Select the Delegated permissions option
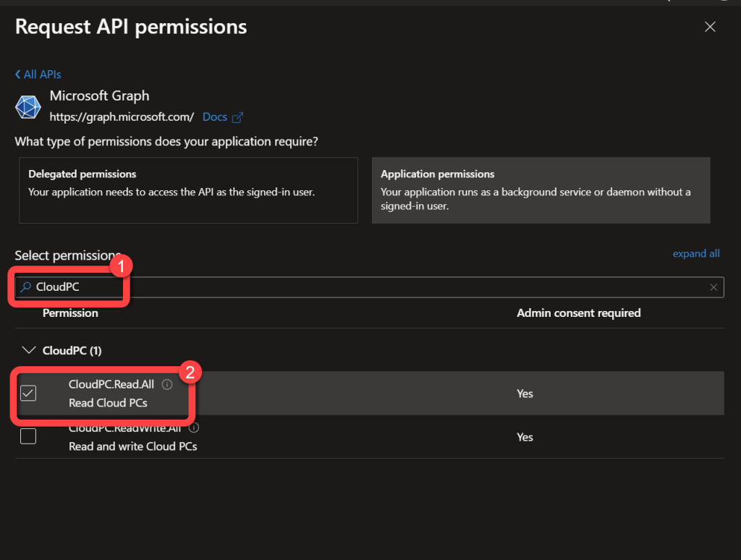This screenshot has height=560, width=741. (x=188, y=190)
